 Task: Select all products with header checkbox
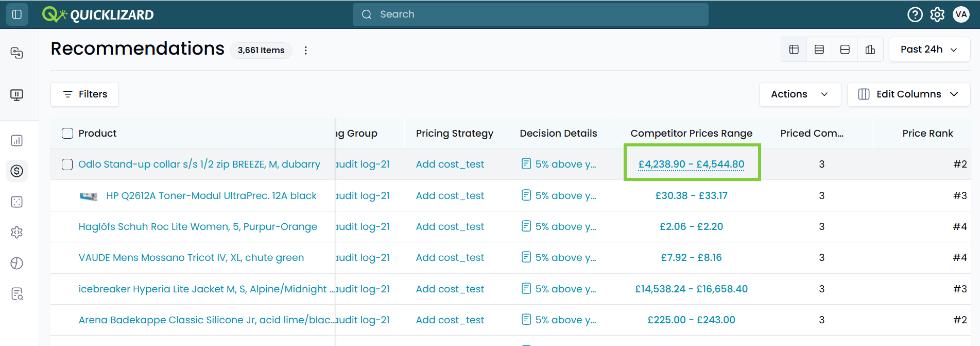[67, 134]
